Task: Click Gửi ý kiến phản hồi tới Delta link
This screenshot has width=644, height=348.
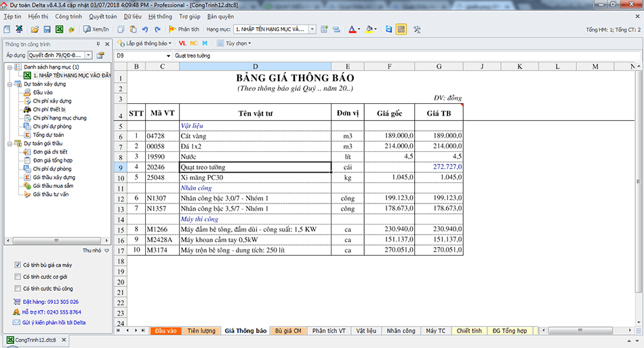Action: point(54,322)
